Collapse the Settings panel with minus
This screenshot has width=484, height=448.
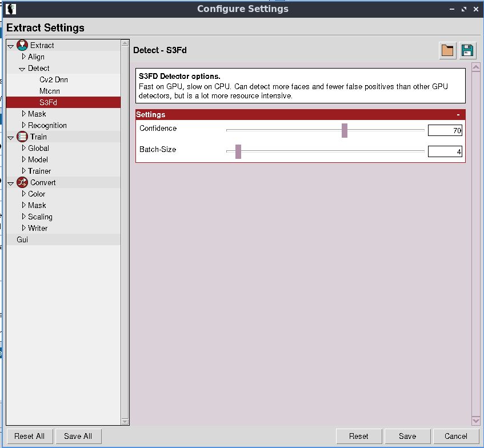(x=458, y=114)
